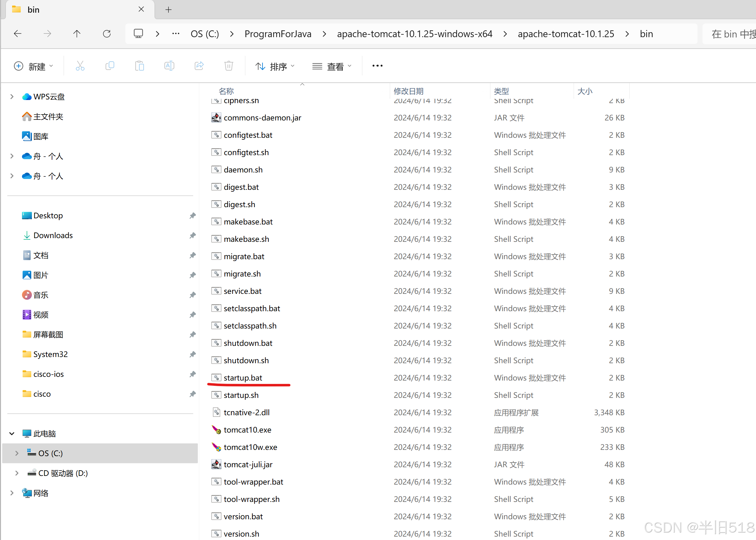Go forward with the right arrow
Viewport: 756px width, 540px height.
coord(48,33)
